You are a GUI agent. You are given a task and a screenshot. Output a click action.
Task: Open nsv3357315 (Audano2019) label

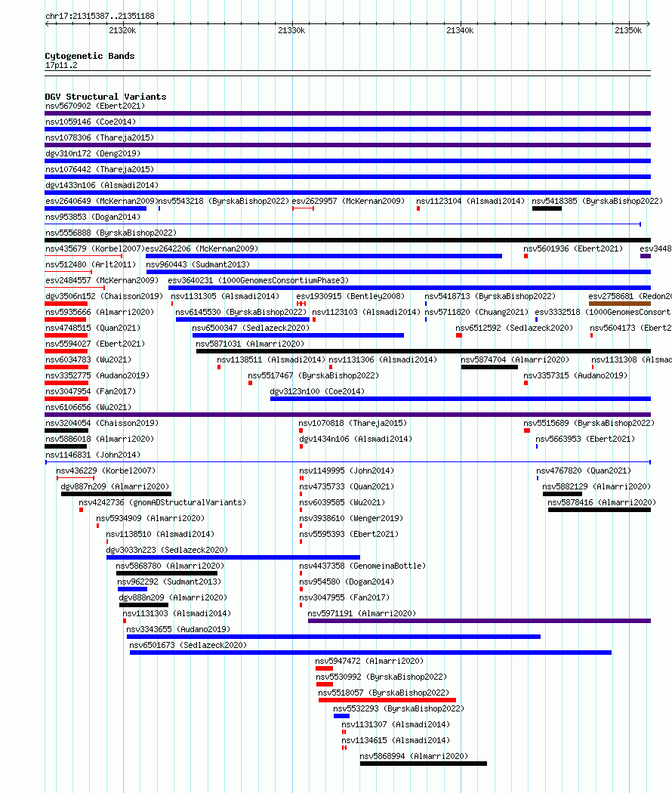(575, 376)
